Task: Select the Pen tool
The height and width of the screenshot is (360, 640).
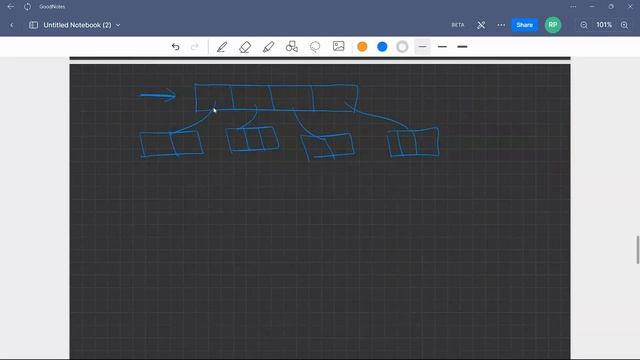Action: [222, 47]
